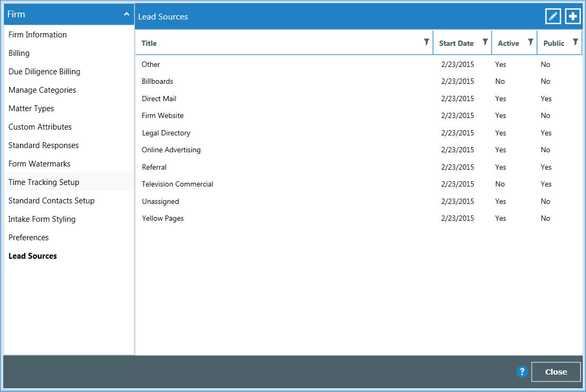Click Active column filter icon
Screen dimensions: 586x392
click(x=531, y=42)
